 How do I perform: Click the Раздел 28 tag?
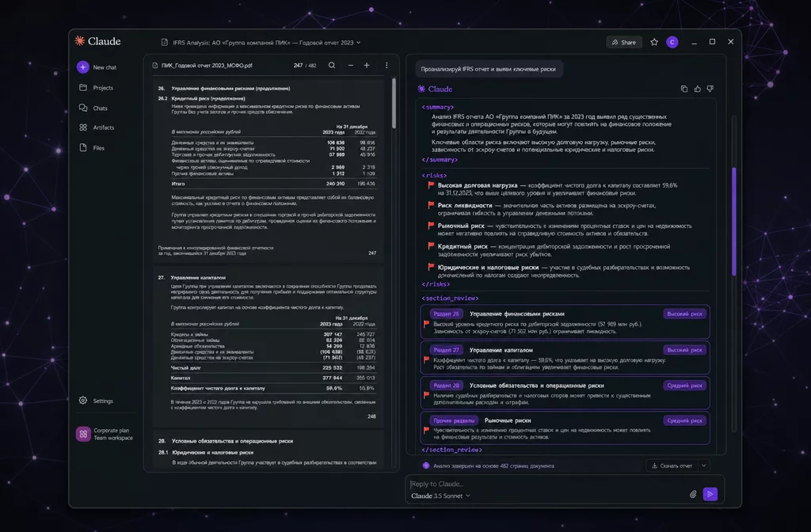point(446,386)
